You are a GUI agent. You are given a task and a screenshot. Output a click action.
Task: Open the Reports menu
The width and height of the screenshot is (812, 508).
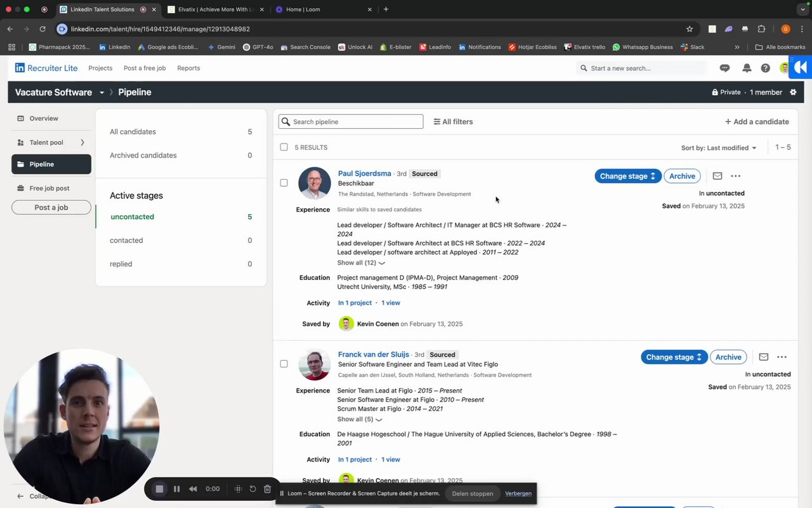click(x=188, y=68)
